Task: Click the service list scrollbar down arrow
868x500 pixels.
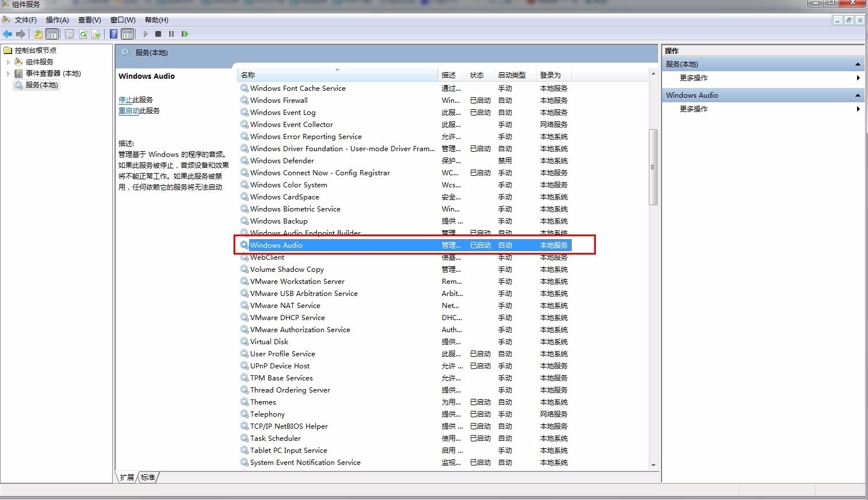Action: [x=653, y=465]
